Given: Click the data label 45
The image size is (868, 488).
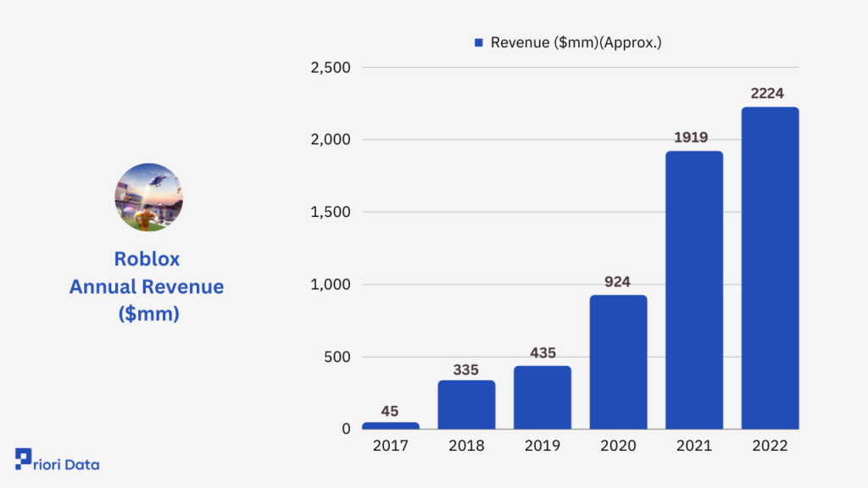Looking at the screenshot, I should tap(390, 411).
